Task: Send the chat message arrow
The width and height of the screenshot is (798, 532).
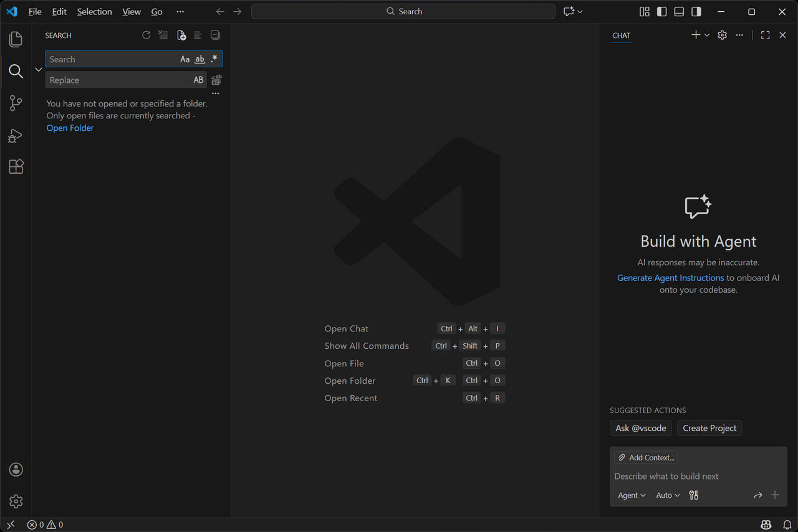Action: (x=757, y=495)
